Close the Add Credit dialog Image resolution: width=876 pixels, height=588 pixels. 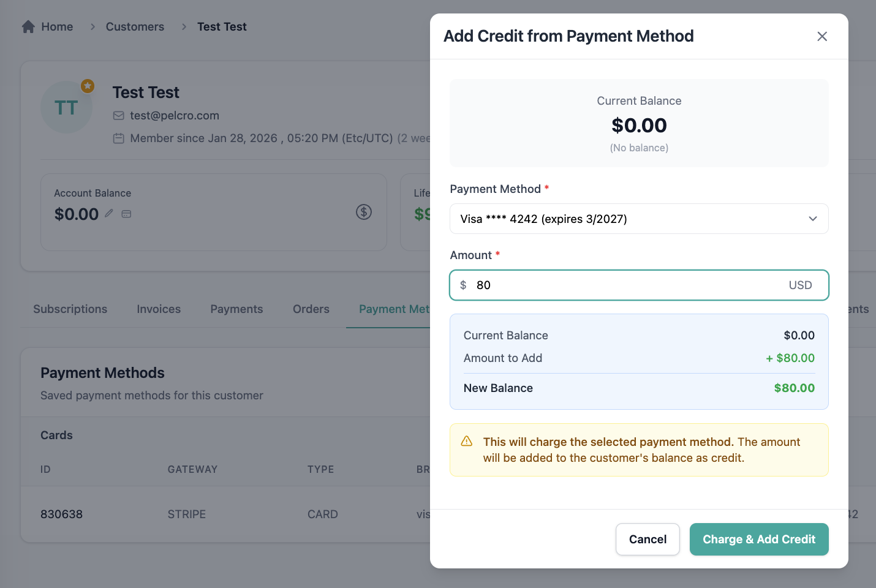tap(822, 36)
